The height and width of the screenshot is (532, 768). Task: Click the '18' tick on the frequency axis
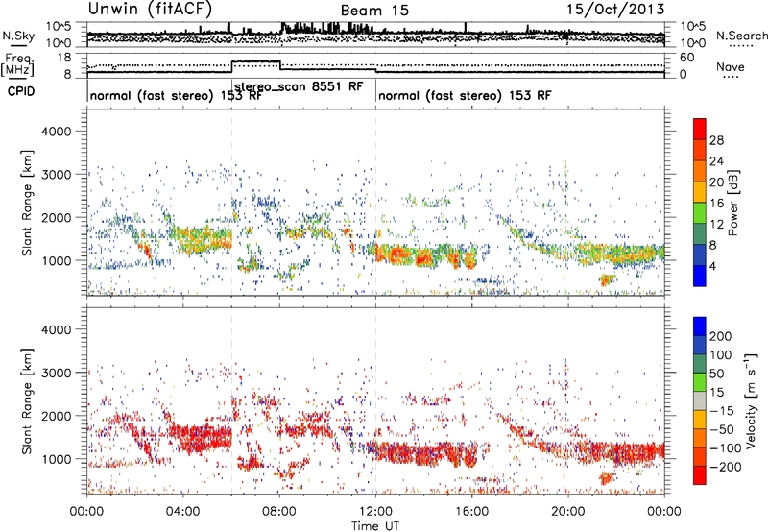pos(64,58)
